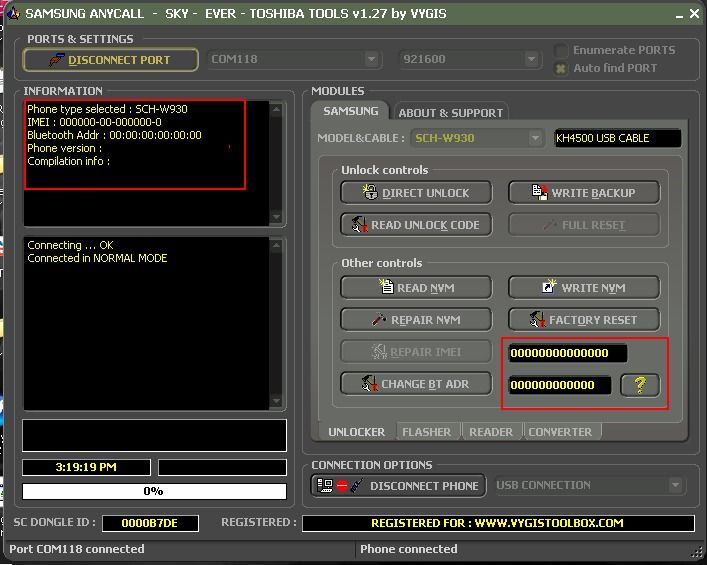Click the red stop icon on Disconnect Phone
707x565 pixels.
point(342,486)
